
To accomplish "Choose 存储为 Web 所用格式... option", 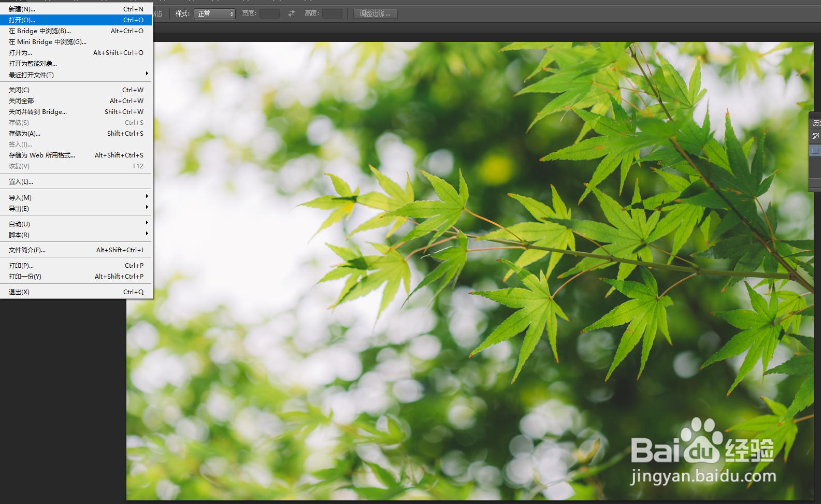I will (x=76, y=155).
